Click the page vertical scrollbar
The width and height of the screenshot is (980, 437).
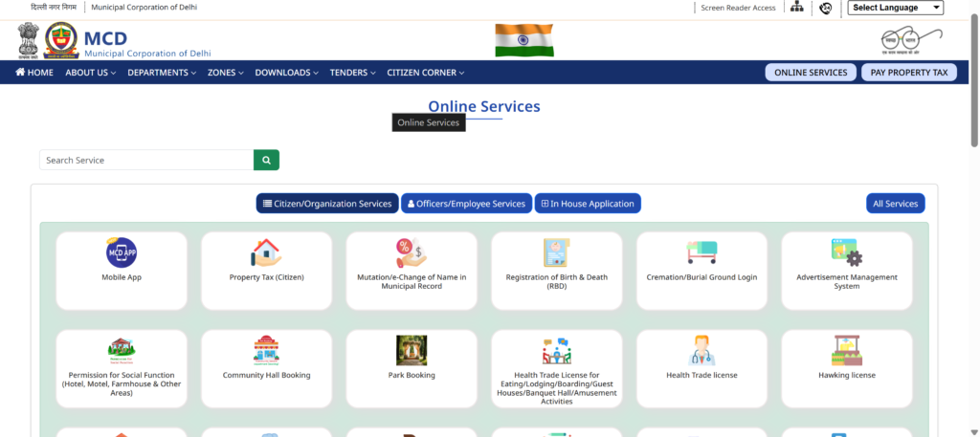pos(974,96)
